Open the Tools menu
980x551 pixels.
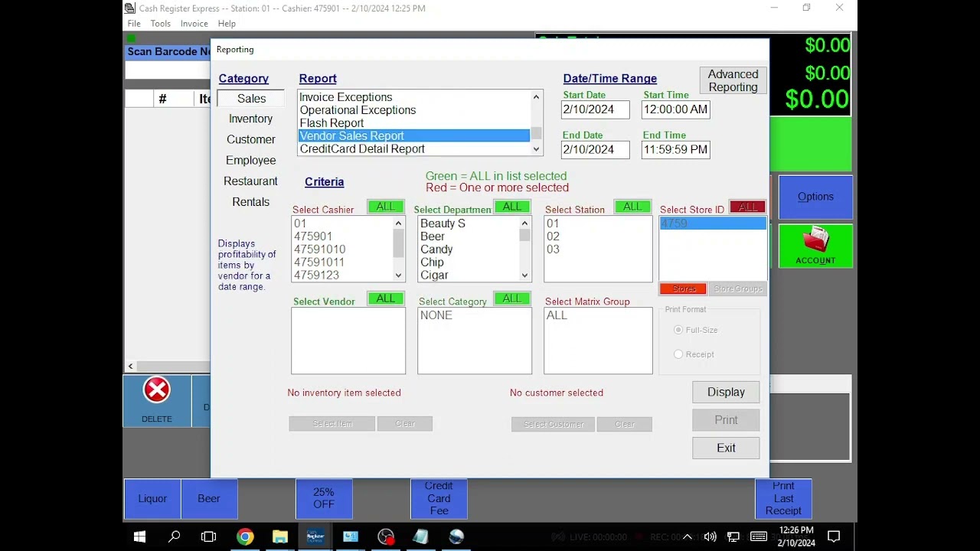[161, 24]
